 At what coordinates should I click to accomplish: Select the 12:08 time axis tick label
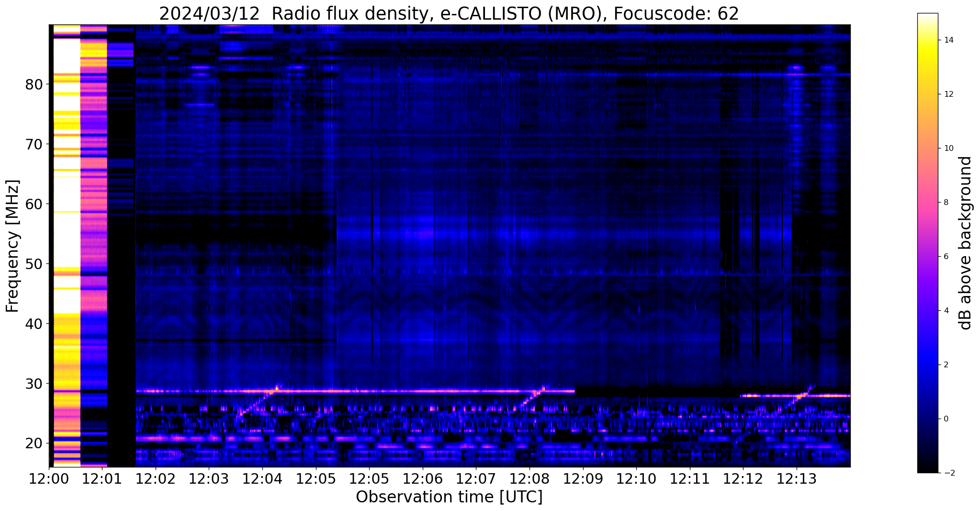point(529,478)
